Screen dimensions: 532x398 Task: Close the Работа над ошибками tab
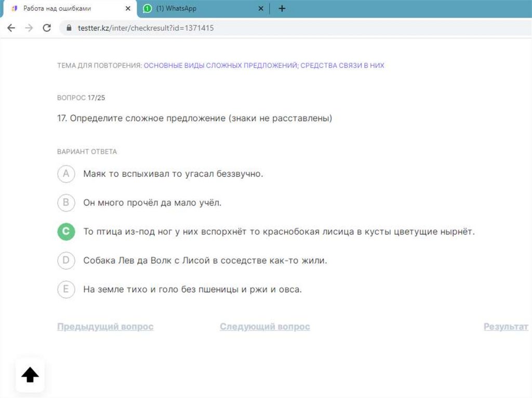(128, 8)
